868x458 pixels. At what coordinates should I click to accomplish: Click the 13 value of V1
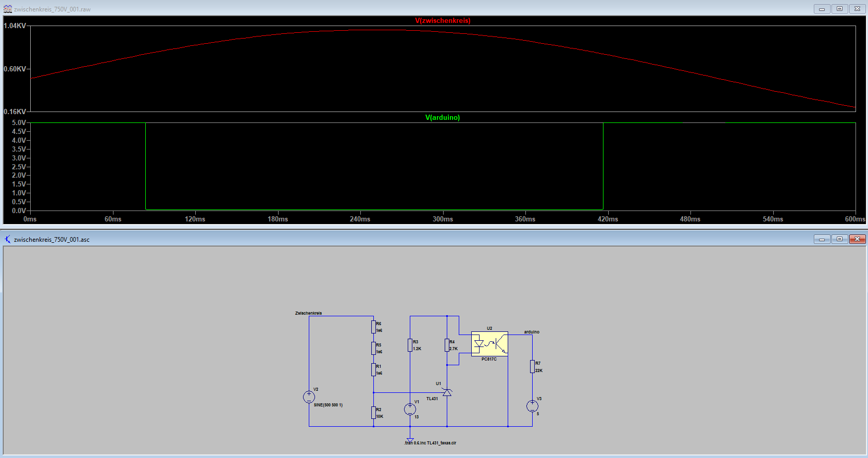(417, 417)
